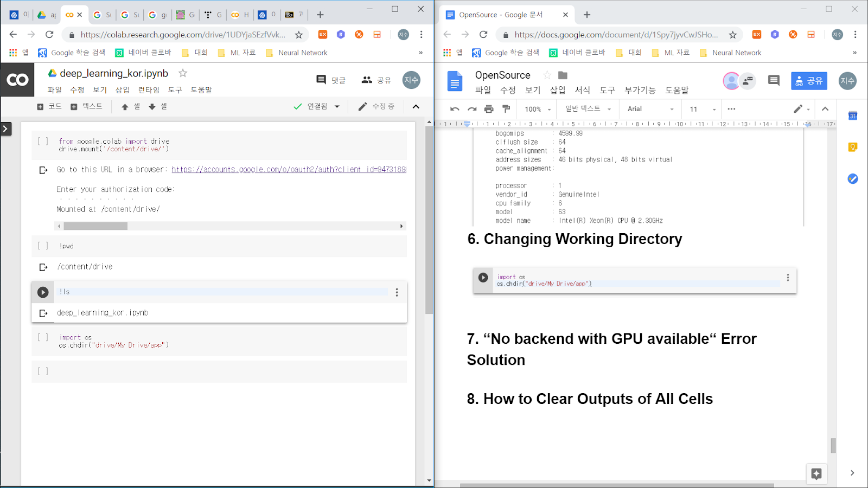Viewport: 868px width, 488px height.
Task: Open Colab 도구 menu
Action: tap(175, 89)
